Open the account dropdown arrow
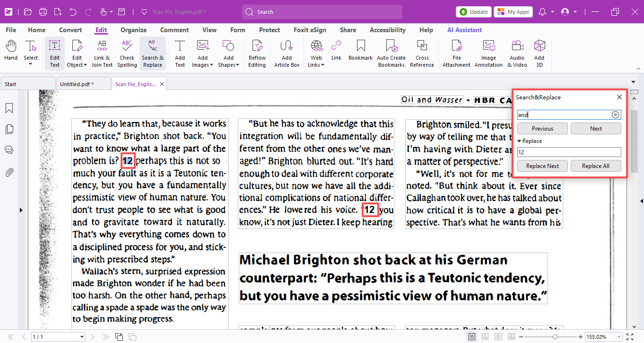 coord(575,12)
